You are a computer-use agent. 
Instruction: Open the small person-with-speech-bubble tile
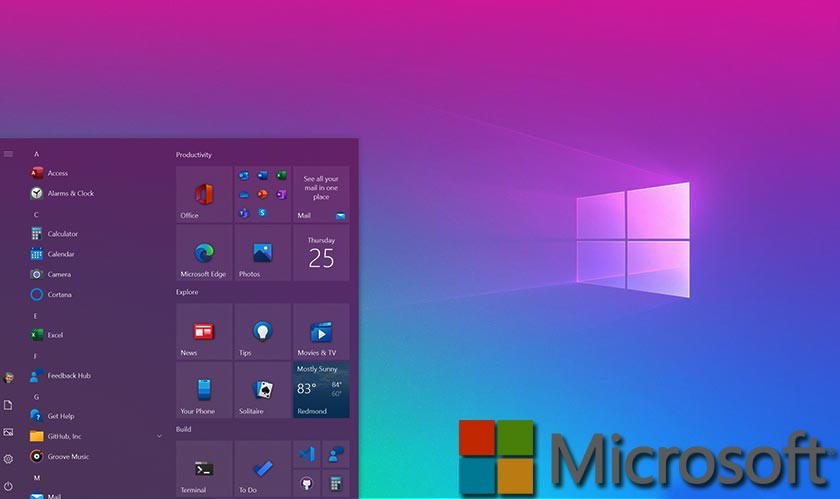(x=336, y=455)
